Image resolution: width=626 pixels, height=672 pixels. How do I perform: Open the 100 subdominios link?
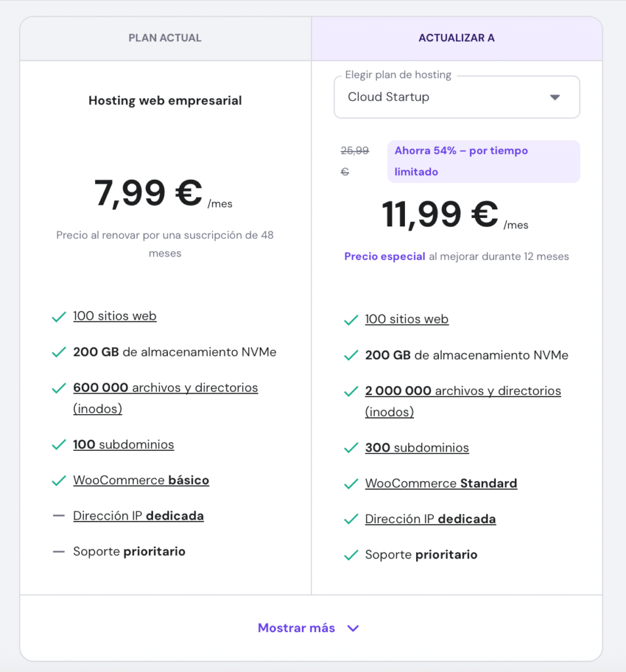pos(123,444)
